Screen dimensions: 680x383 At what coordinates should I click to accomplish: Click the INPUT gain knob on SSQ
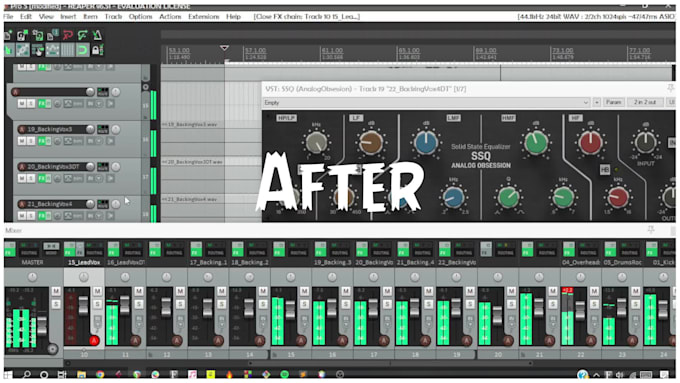click(645, 142)
